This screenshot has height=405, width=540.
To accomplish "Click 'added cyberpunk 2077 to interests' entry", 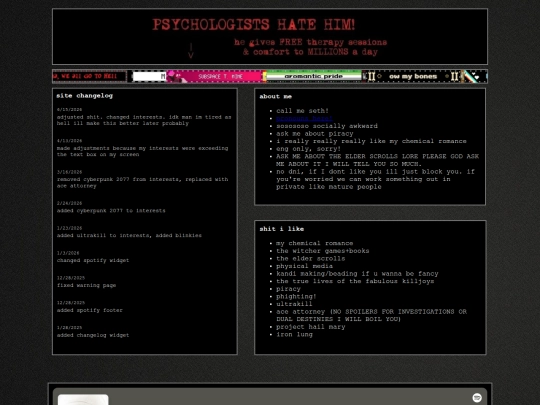I will coord(111,210).
